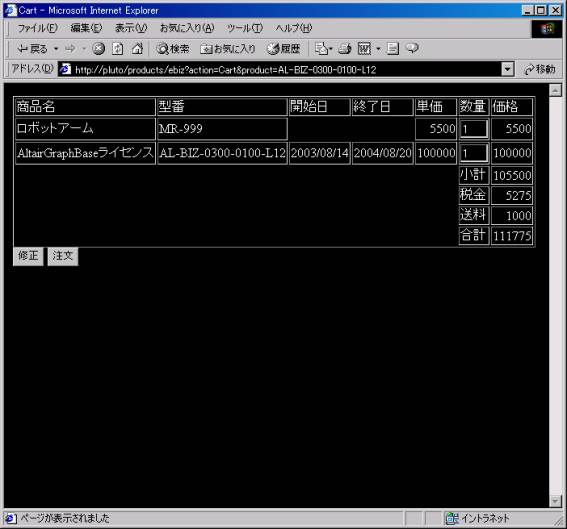Click quantity field for ロボットアーム

pos(474,129)
